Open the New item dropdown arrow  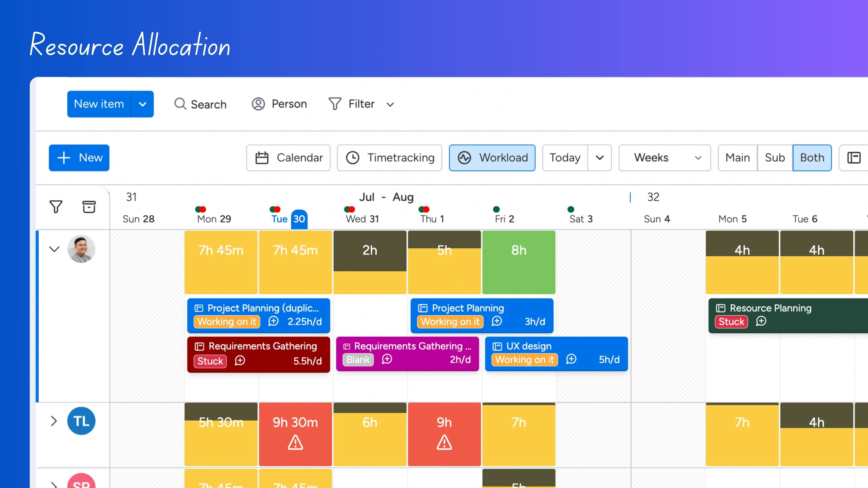click(143, 104)
